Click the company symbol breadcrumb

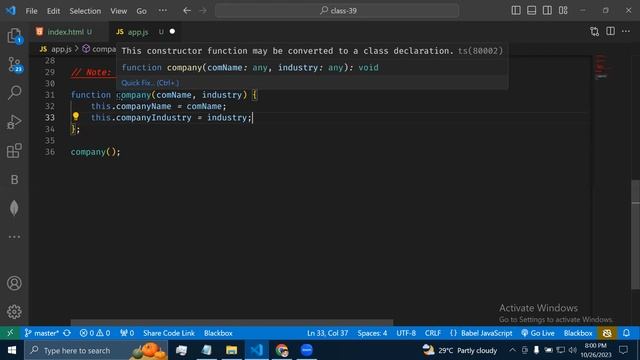pos(99,49)
